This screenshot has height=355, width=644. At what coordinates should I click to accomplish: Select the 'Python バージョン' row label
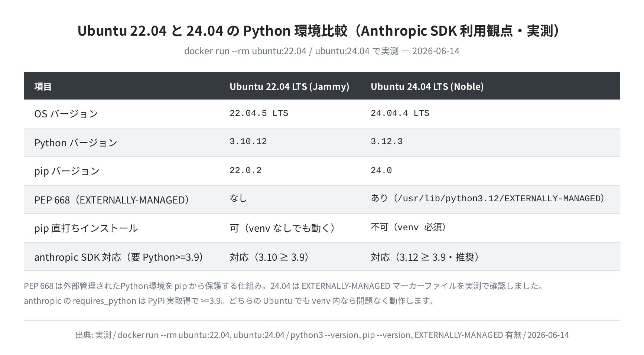point(76,143)
